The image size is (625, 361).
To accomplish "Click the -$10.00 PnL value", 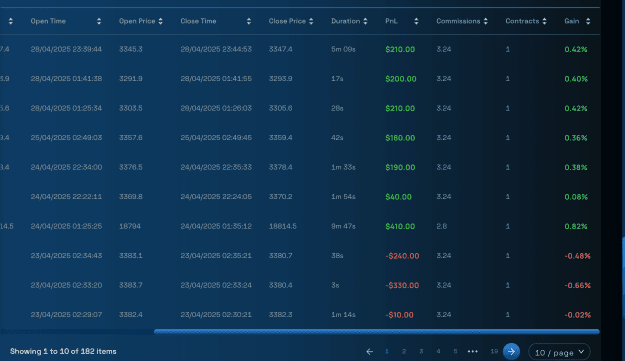I will point(399,315).
